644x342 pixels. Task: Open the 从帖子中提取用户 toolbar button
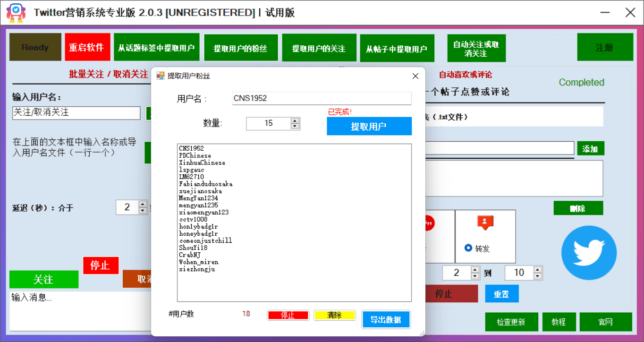[397, 48]
